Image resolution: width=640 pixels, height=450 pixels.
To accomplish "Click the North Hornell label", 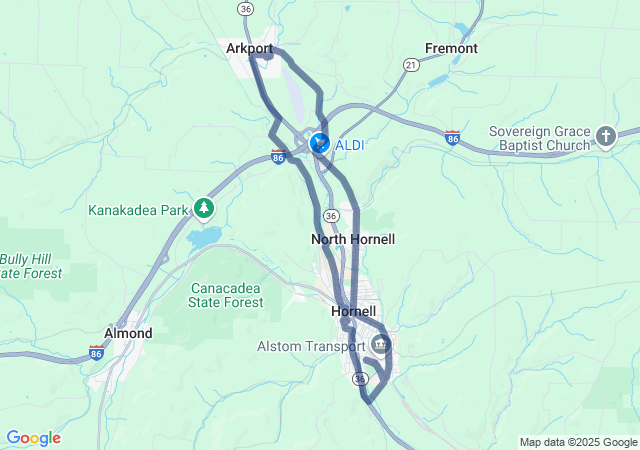I will 353,239.
